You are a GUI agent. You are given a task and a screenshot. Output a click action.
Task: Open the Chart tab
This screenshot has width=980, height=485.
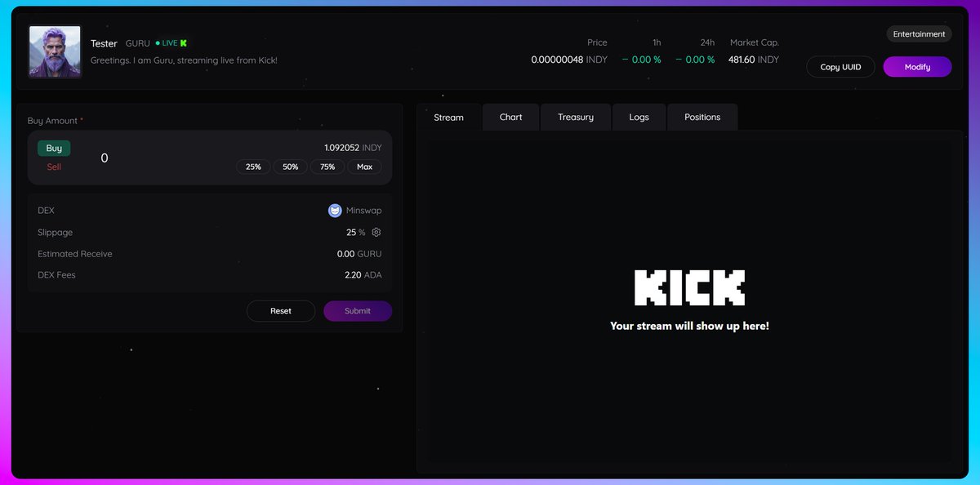511,117
